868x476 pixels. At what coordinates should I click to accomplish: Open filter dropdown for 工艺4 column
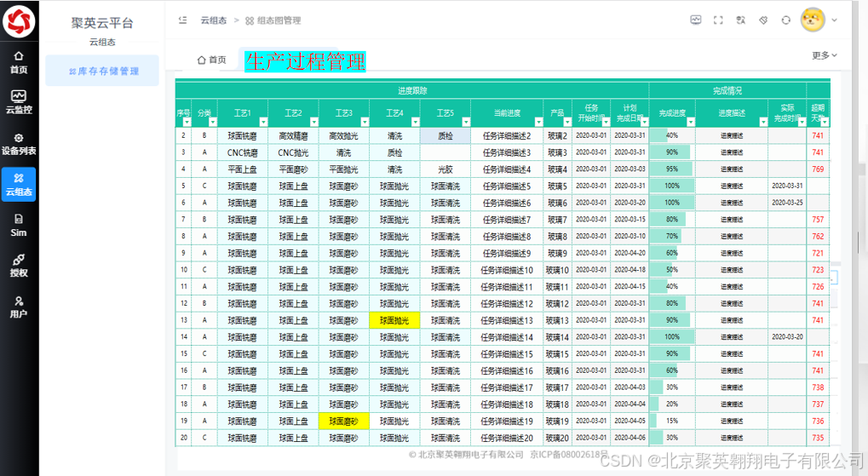(415, 122)
